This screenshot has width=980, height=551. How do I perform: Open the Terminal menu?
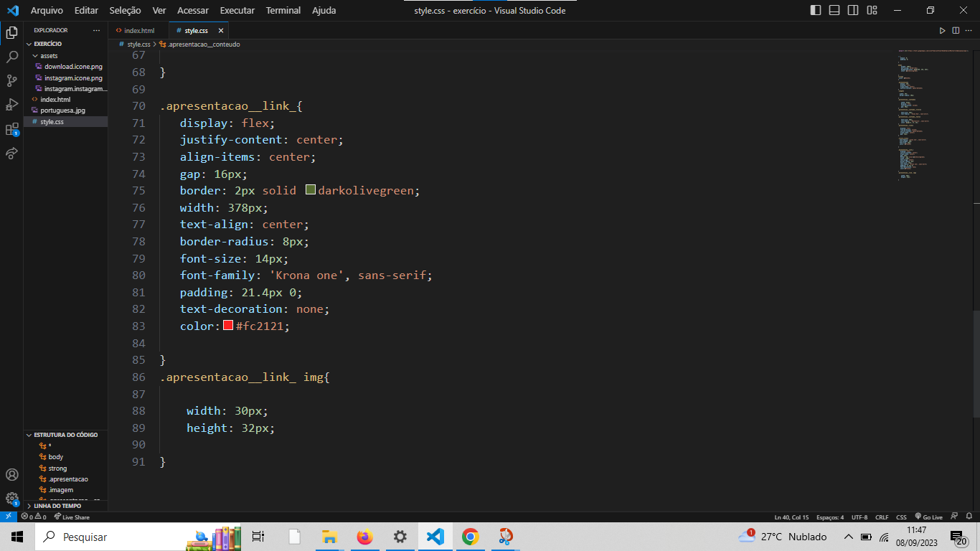(x=283, y=11)
